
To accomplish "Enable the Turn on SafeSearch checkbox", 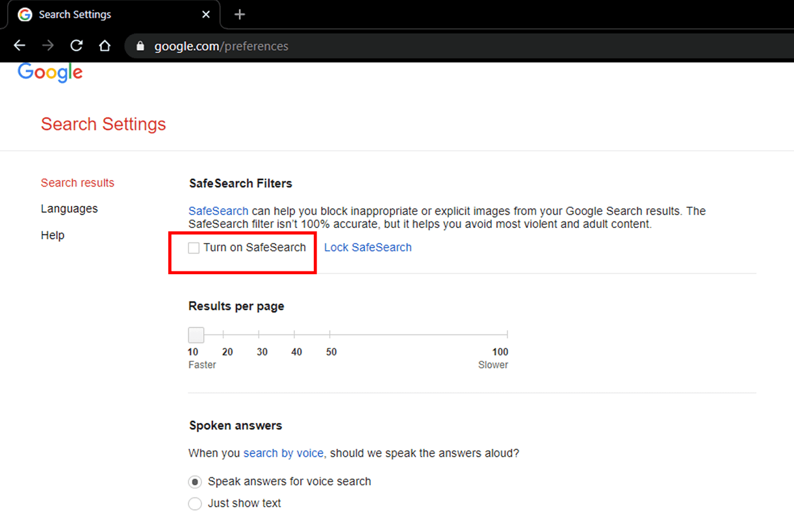I will tap(194, 248).
